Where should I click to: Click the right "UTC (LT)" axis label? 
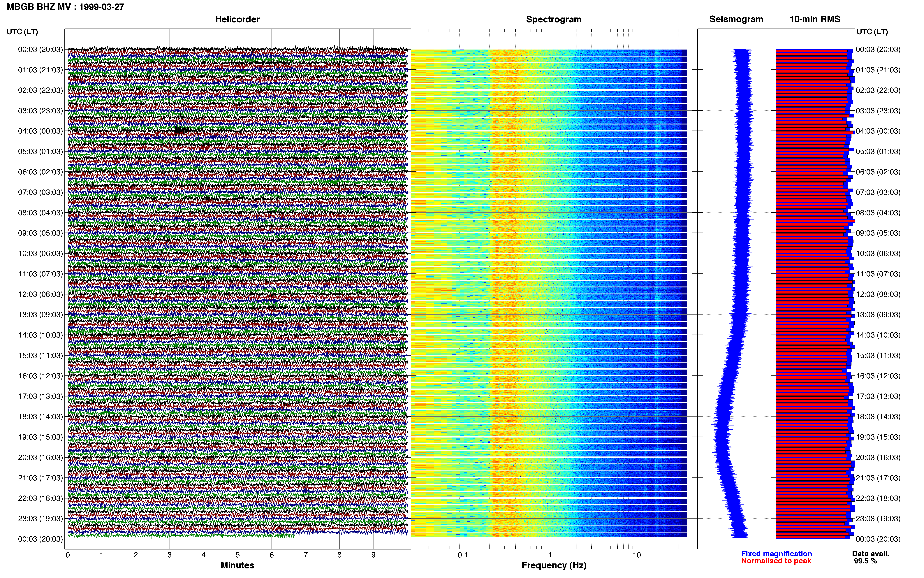pyautogui.click(x=872, y=32)
